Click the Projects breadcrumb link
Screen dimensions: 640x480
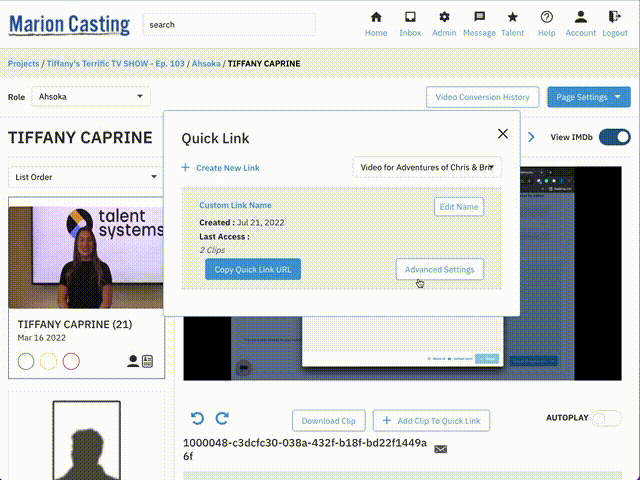pyautogui.click(x=24, y=64)
